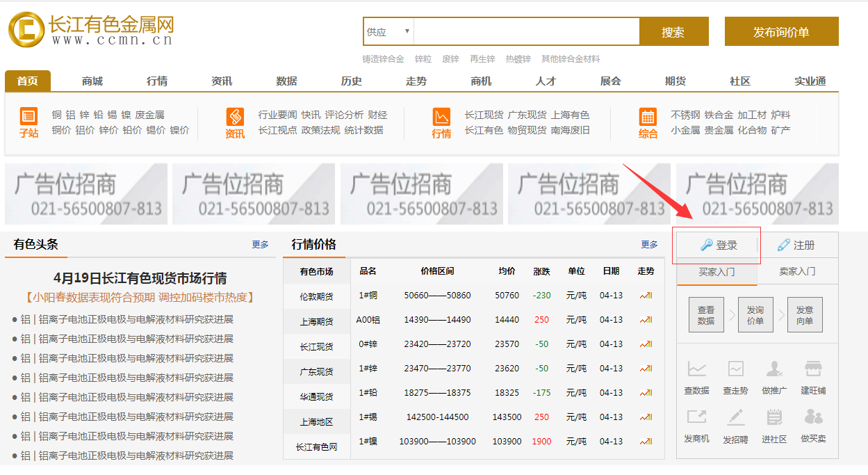Open the 做买卖 people icon

pos(813,417)
